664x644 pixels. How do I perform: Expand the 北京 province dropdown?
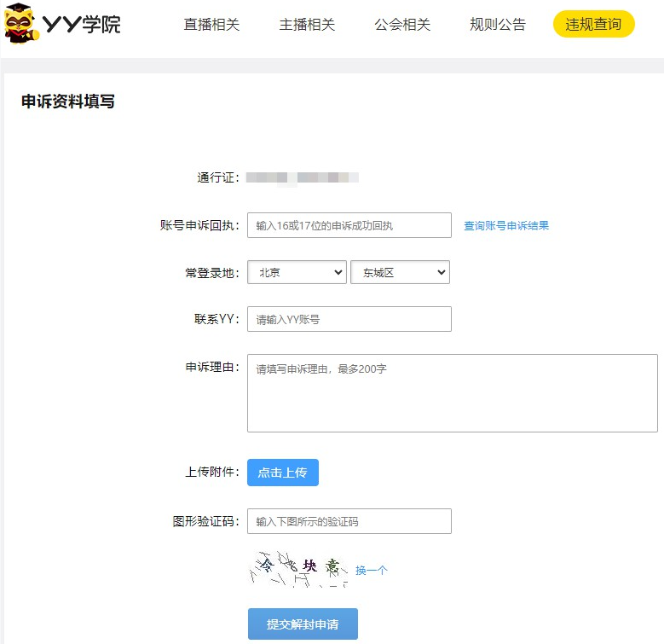[x=297, y=272]
